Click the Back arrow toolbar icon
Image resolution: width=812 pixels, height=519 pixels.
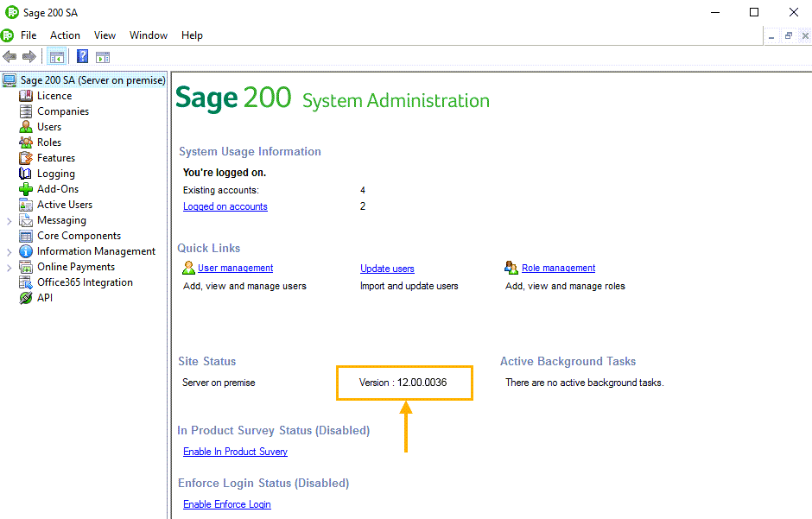click(x=10, y=56)
